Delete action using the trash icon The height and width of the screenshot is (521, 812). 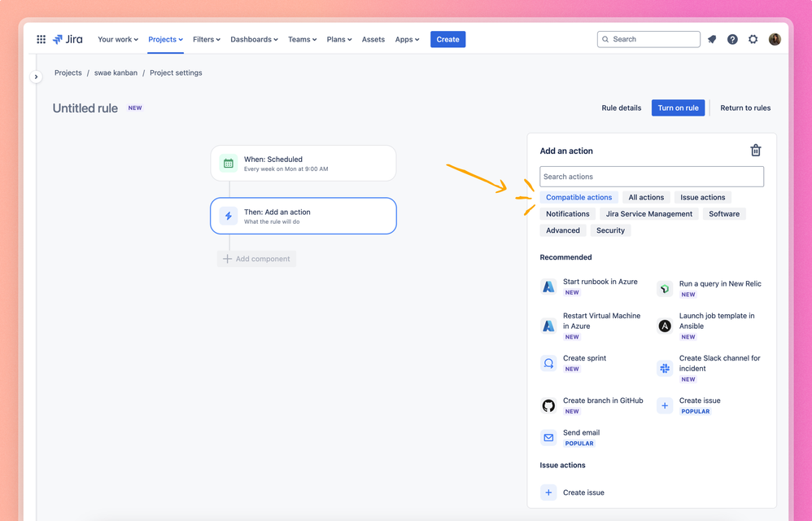[x=756, y=150]
